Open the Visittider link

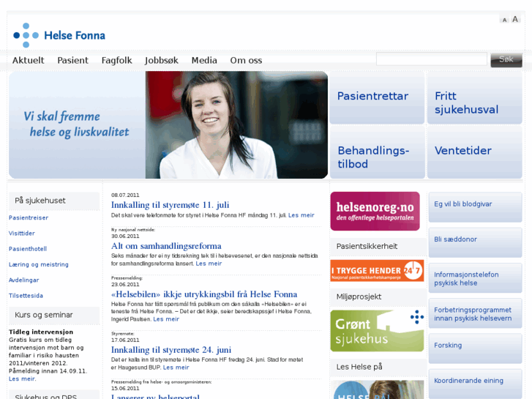(22, 234)
